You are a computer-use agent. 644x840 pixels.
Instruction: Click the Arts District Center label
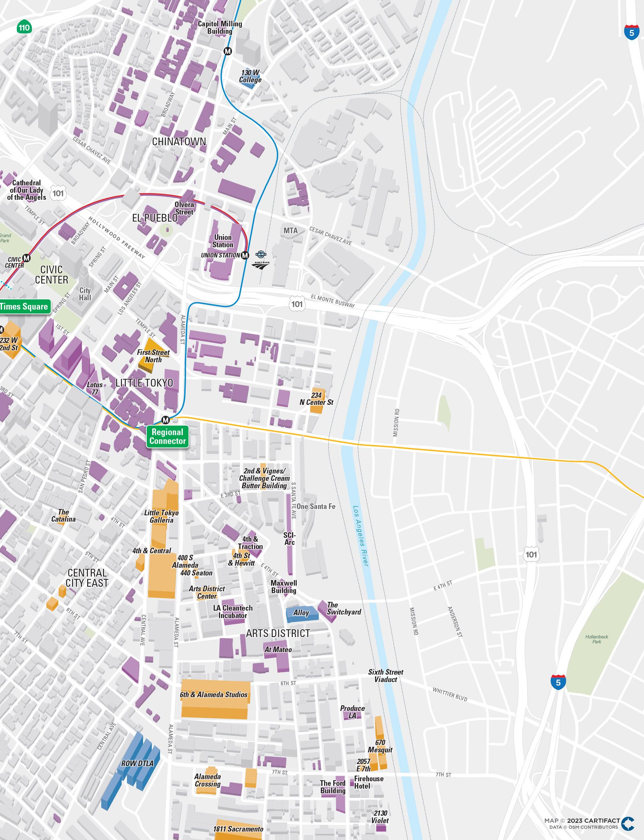pyautogui.click(x=207, y=592)
